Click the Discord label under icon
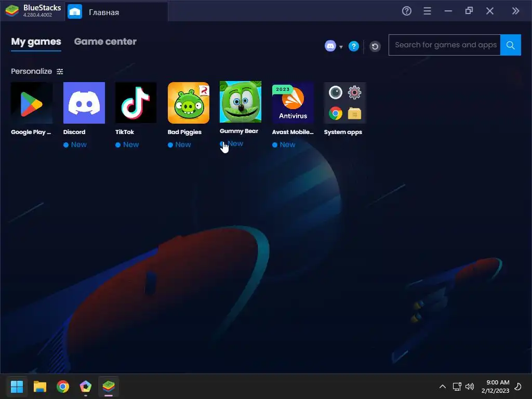This screenshot has height=399, width=532. tap(74, 132)
